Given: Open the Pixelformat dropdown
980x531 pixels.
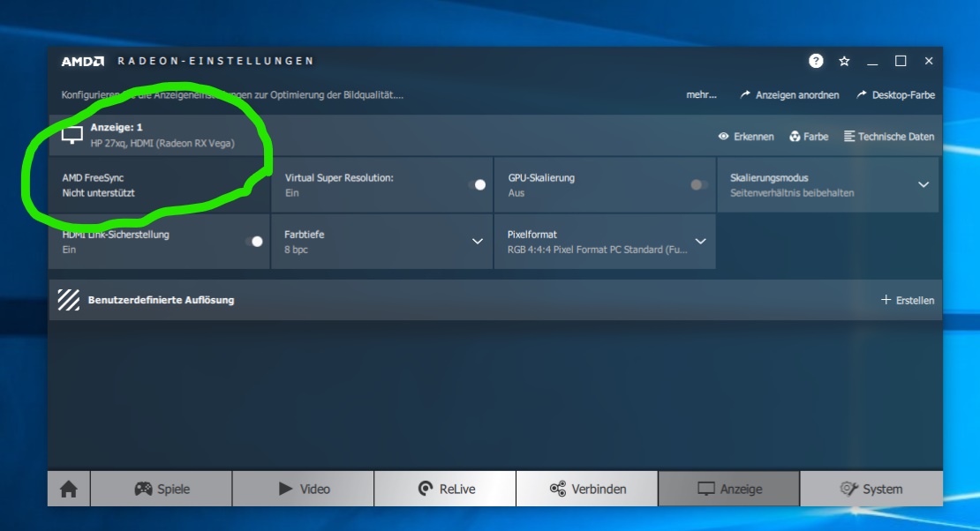Looking at the screenshot, I should (x=701, y=241).
